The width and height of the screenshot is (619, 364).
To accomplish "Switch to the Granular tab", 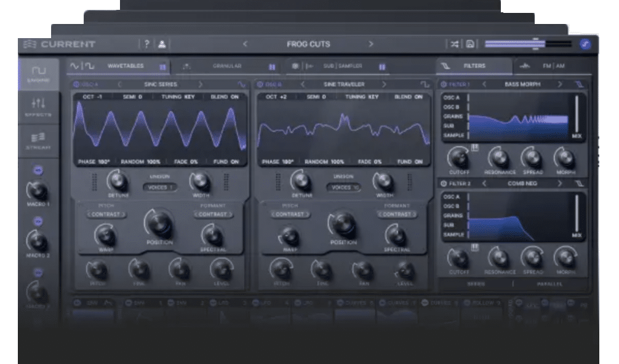I will tap(227, 66).
